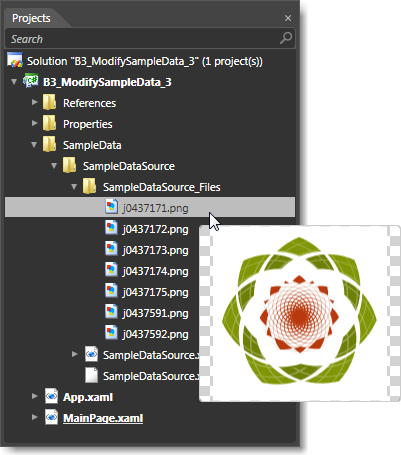Viewport: 401px width, 455px height.
Task: Expand the SampleDataSource xaml node
Action: click(x=75, y=354)
